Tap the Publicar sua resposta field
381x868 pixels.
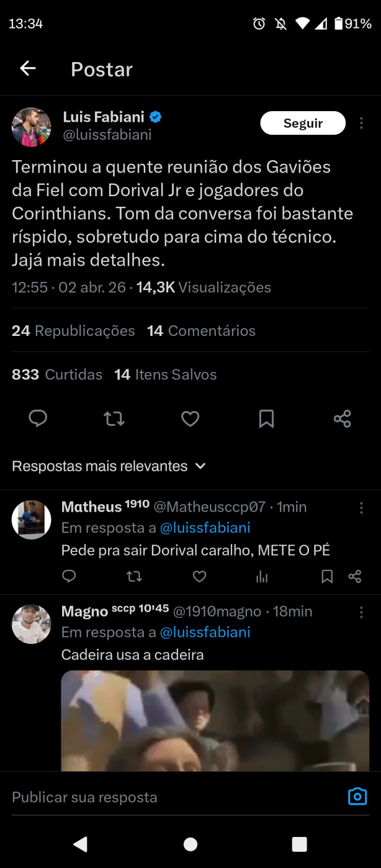tap(174, 797)
